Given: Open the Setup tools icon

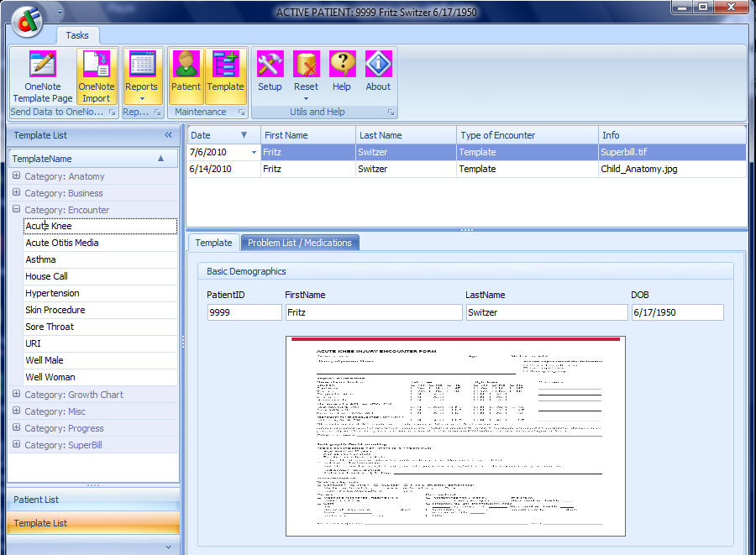Looking at the screenshot, I should (x=270, y=65).
